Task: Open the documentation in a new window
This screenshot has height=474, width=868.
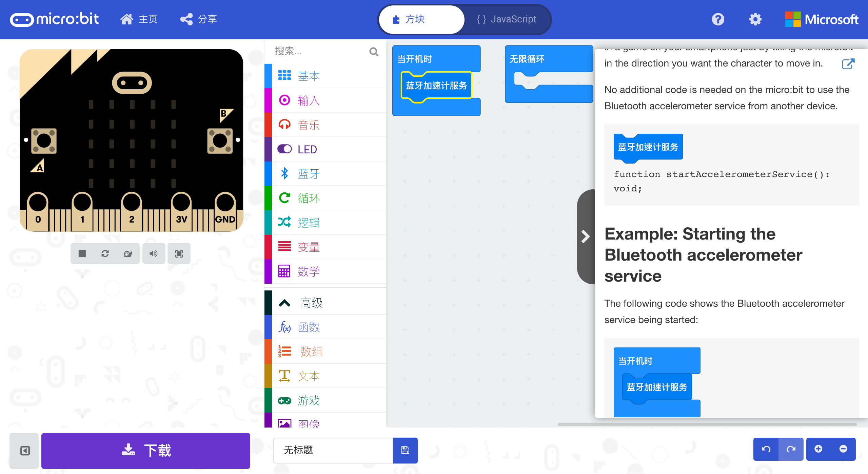Action: (x=848, y=64)
